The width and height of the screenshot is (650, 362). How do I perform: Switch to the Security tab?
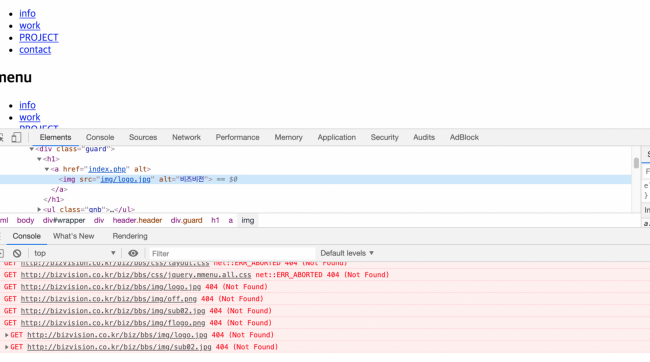[x=385, y=137]
